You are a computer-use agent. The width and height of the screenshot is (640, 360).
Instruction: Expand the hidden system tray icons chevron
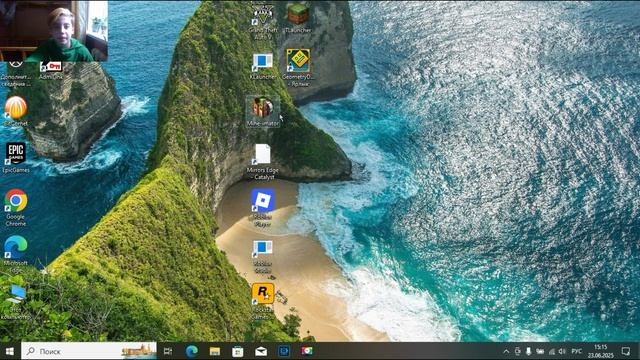[506, 351]
